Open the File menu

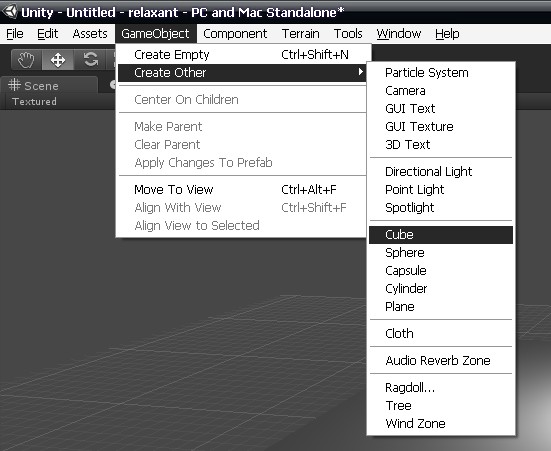tap(15, 34)
